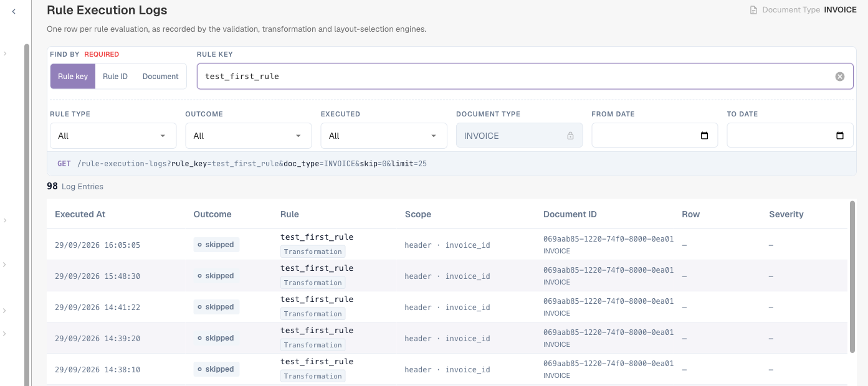
Task: Collapse the sidebar with the back chevron
Action: (x=14, y=11)
